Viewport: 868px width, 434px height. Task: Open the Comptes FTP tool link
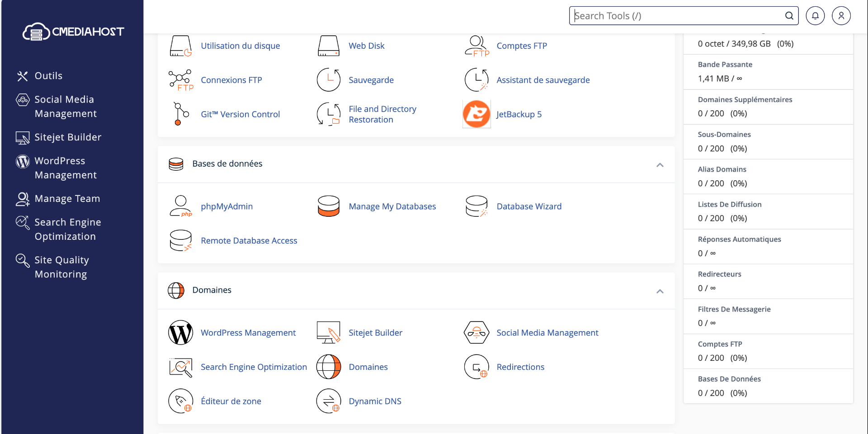click(522, 46)
